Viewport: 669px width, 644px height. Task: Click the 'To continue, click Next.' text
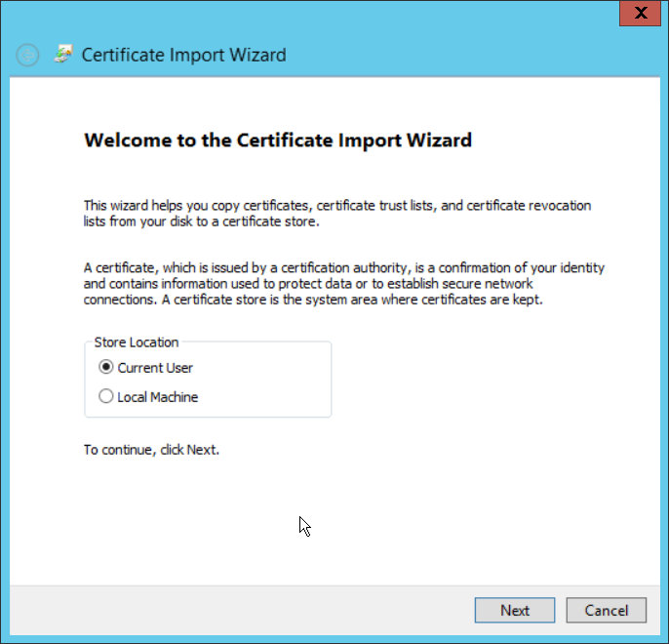[x=151, y=450]
